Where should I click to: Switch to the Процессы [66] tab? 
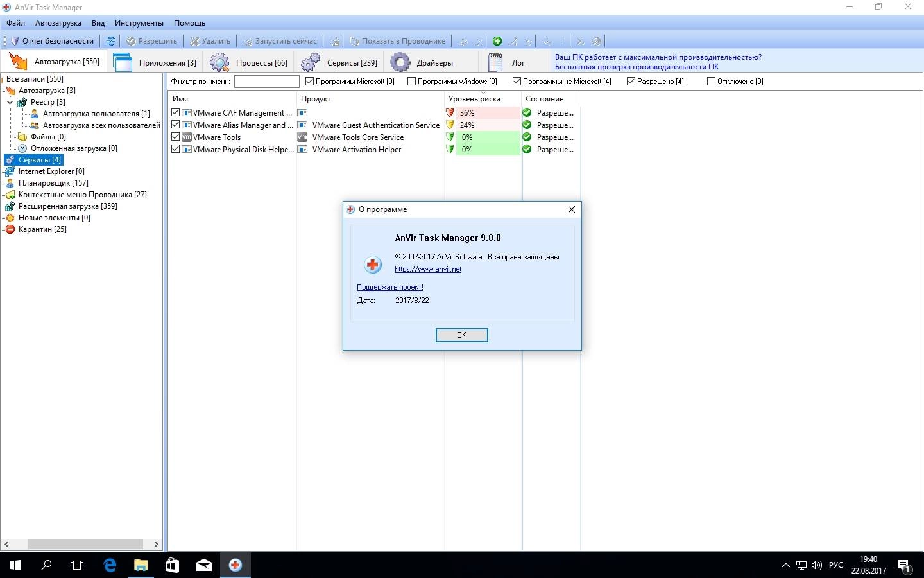click(249, 62)
